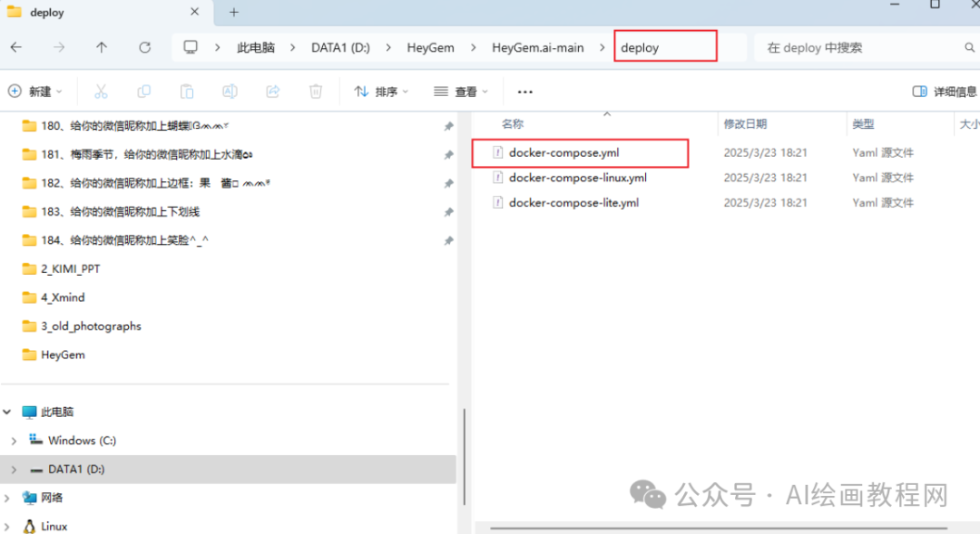Open the Sort (排序) dropdown
Screen dimensions: 980x534
coord(381,92)
